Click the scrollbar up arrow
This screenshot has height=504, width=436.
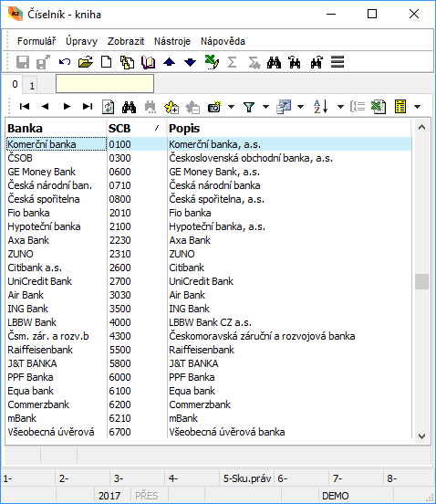pyautogui.click(x=421, y=128)
